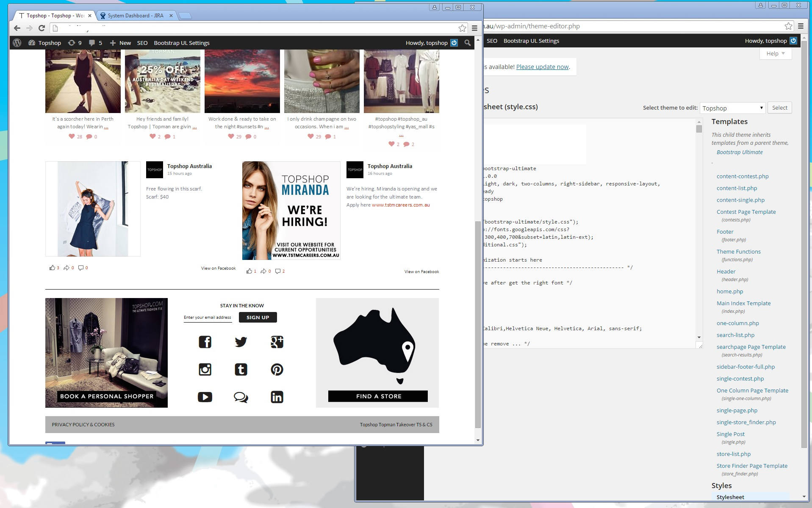
Task: Open the Google Plus icon in footer
Action: 277,342
